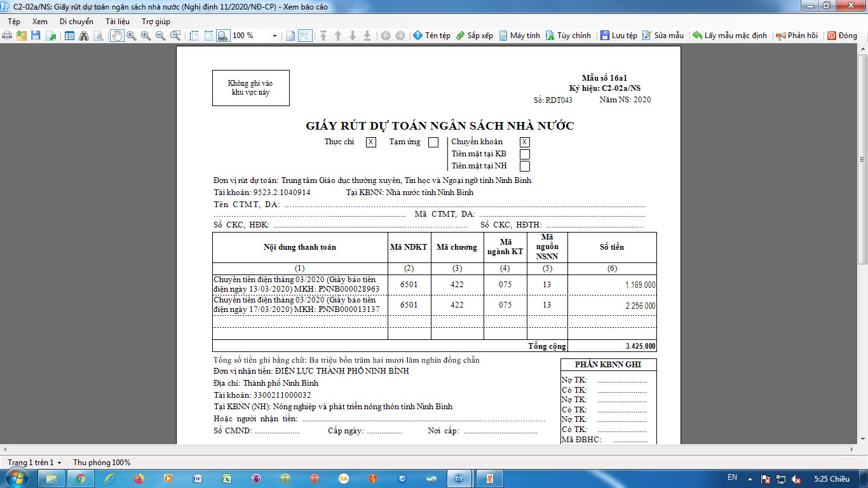Click the Zoom out magnifier icon

coord(161,36)
